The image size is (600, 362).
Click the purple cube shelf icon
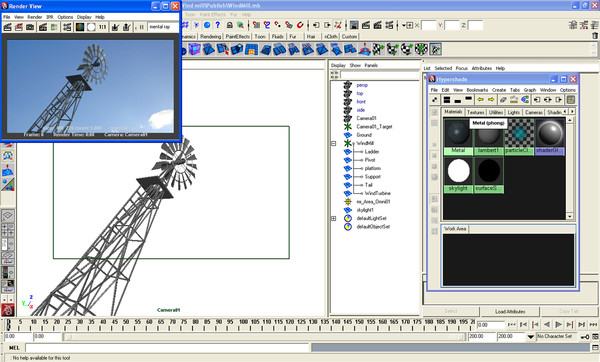tap(194, 49)
